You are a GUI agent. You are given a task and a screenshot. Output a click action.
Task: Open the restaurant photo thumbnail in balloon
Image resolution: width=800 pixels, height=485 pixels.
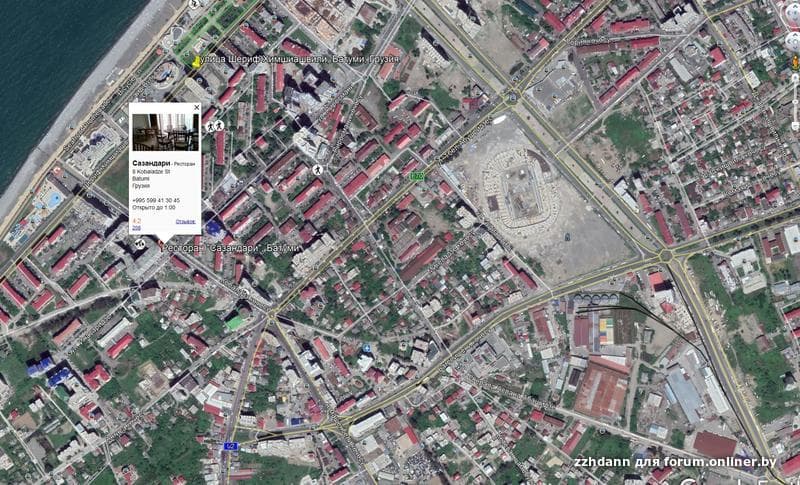(x=165, y=132)
